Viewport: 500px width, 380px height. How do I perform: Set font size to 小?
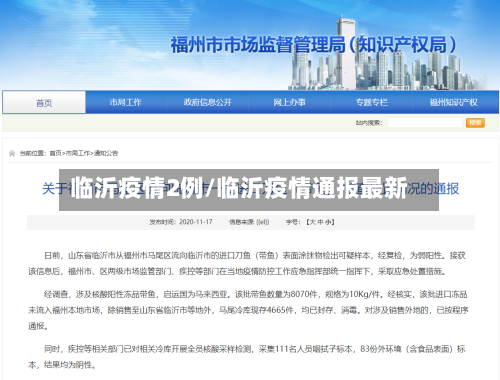pyautogui.click(x=328, y=222)
